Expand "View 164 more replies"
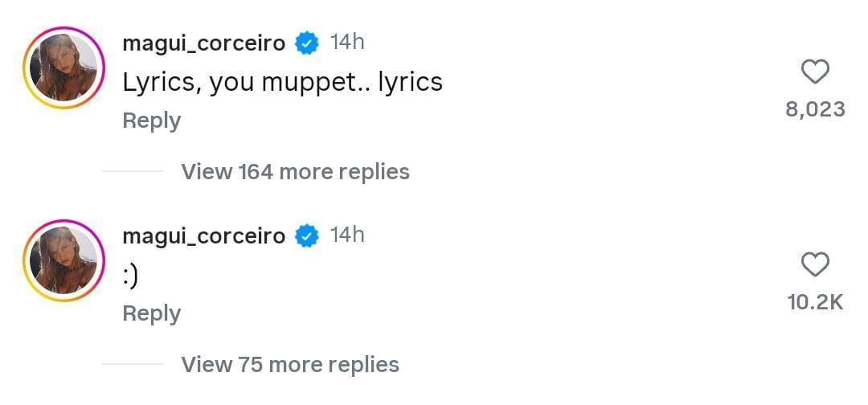868x405 pixels. (x=295, y=172)
